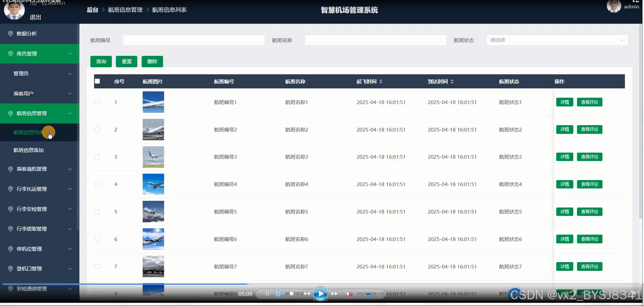The image size is (644, 306).
Task: Click the green 删除 button
Action: coord(152,61)
